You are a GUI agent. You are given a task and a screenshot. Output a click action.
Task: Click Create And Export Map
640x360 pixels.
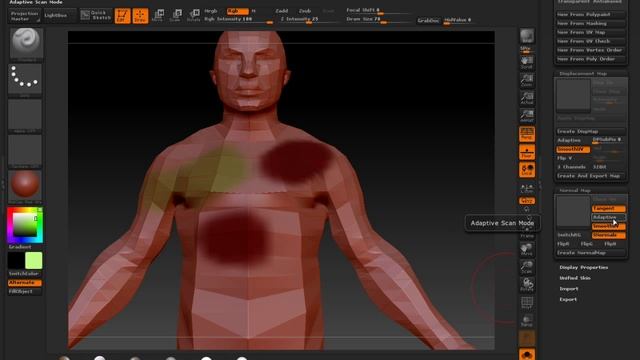(591, 176)
